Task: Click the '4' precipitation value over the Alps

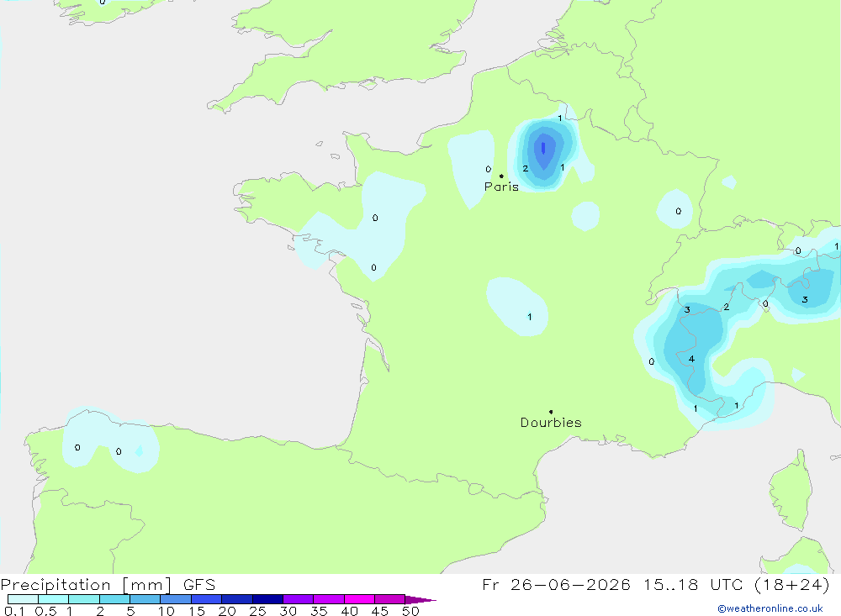Action: click(692, 359)
